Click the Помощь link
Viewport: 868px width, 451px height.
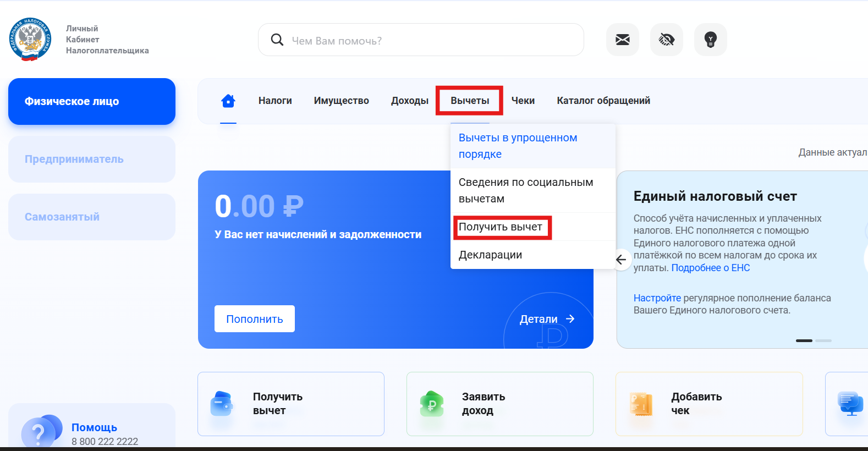pos(94,427)
